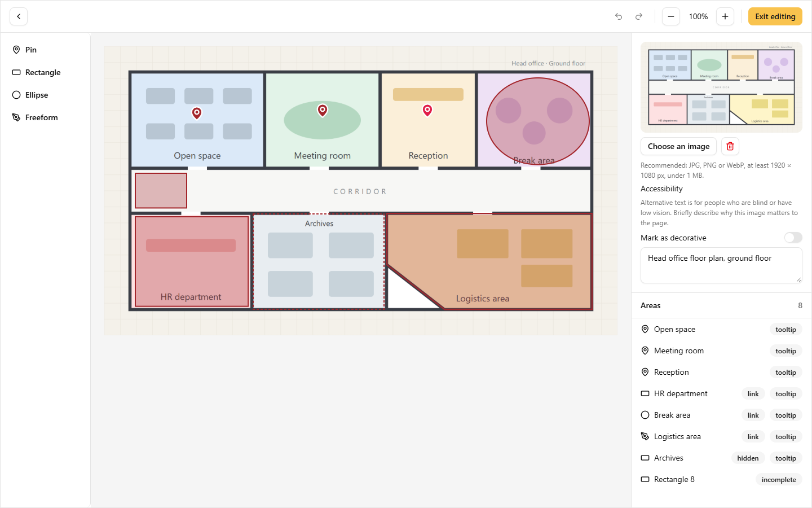Screen dimensions: 812x508
Task: Click the Meeting room pin marker
Action: click(x=323, y=110)
